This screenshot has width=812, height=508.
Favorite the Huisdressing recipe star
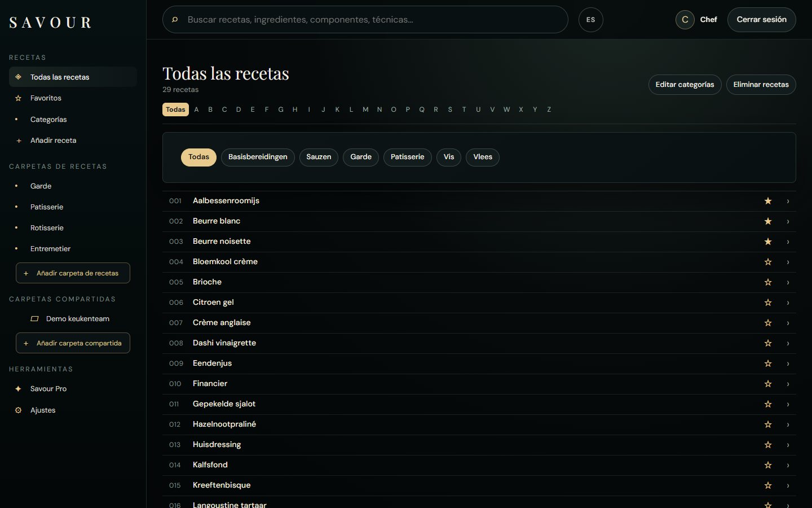768,445
